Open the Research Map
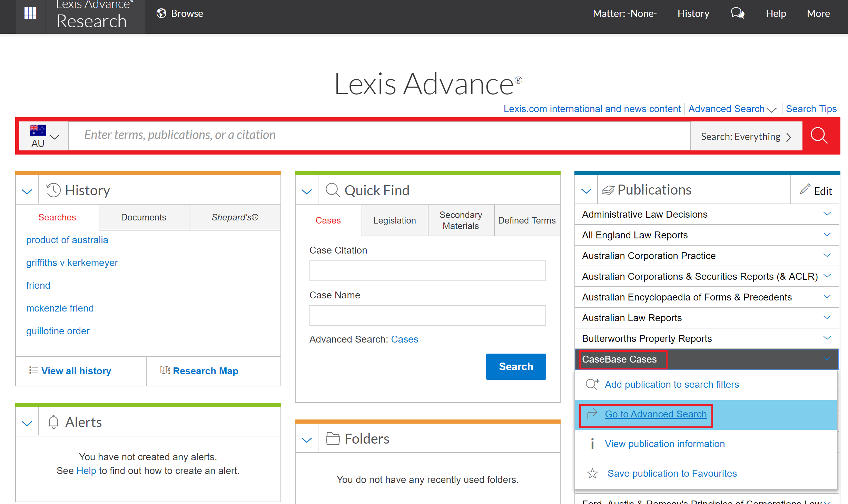 199,370
